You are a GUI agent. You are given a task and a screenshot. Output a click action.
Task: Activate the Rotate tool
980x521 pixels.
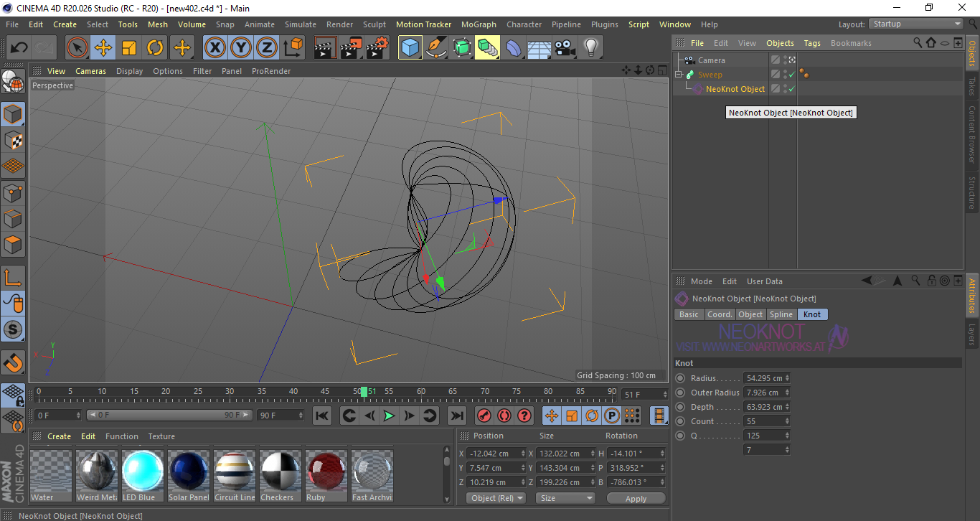coord(155,48)
